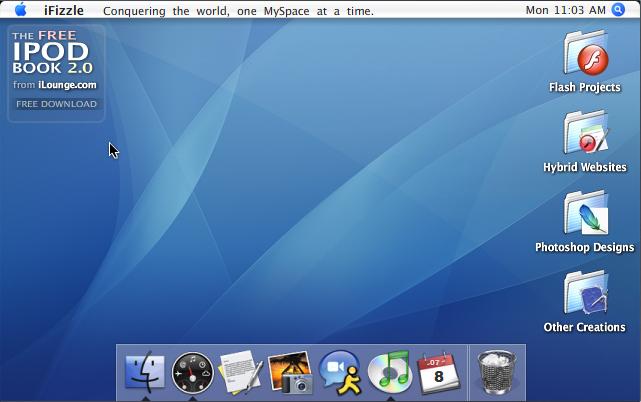Viewport: 641px width, 402px height.
Task: Launch iTunes from the dock
Action: [390, 372]
